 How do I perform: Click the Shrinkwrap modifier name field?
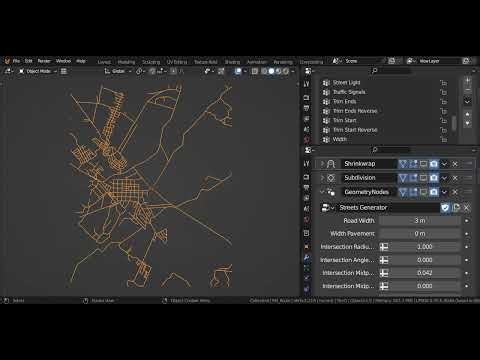368,164
